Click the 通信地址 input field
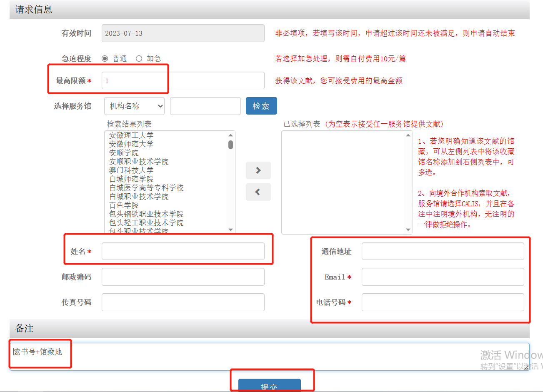The height and width of the screenshot is (392, 543). click(x=442, y=252)
